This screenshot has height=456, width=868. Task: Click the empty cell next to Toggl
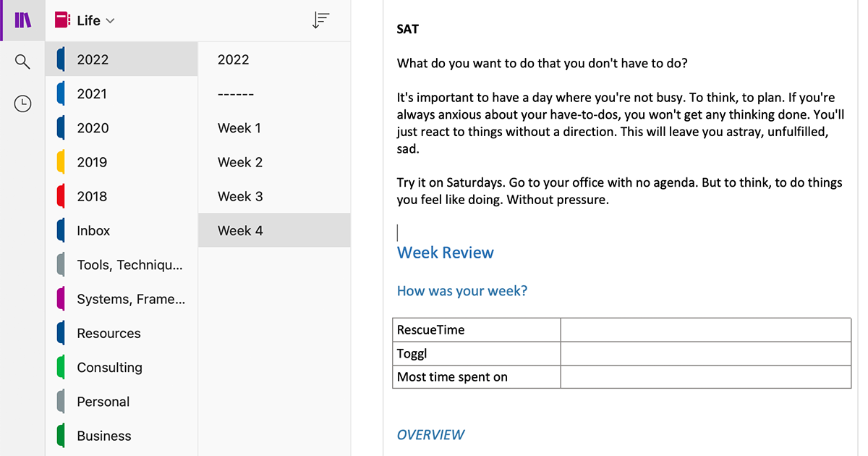point(705,353)
